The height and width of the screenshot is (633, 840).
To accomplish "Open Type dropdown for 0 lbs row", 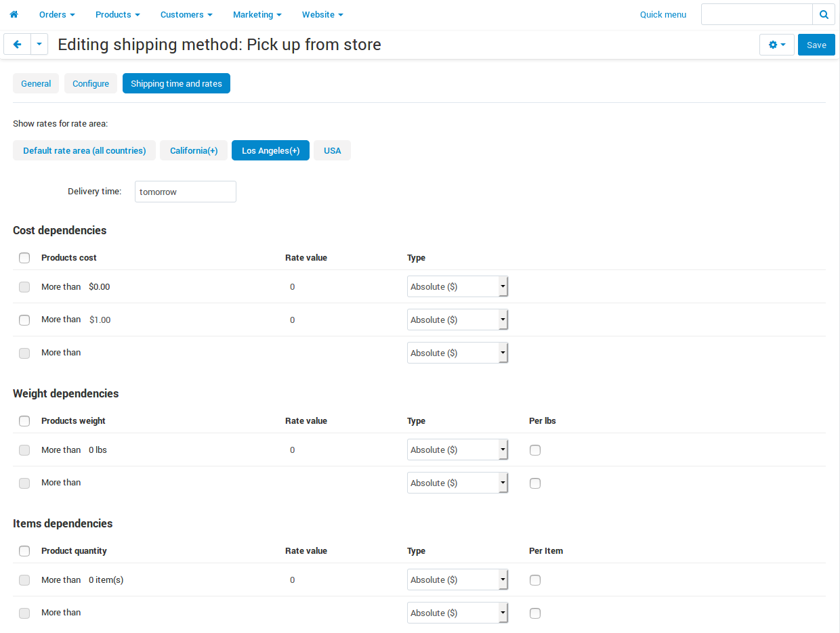I will pos(457,450).
